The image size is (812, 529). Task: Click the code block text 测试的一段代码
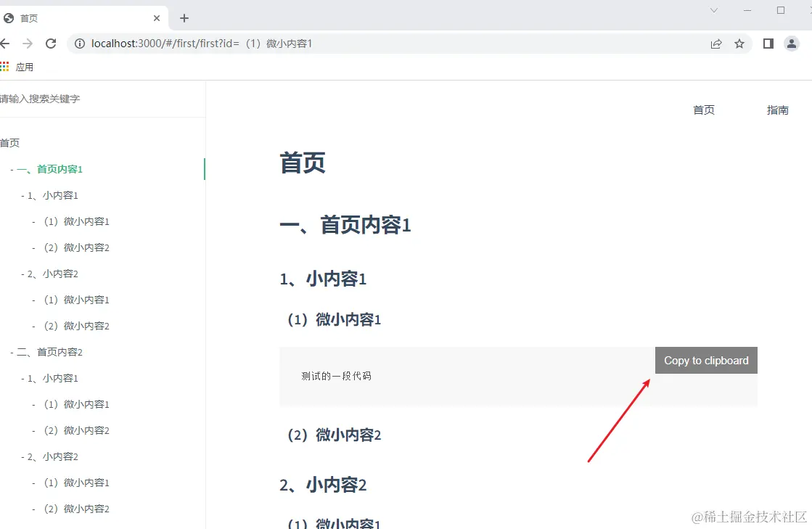tap(336, 376)
